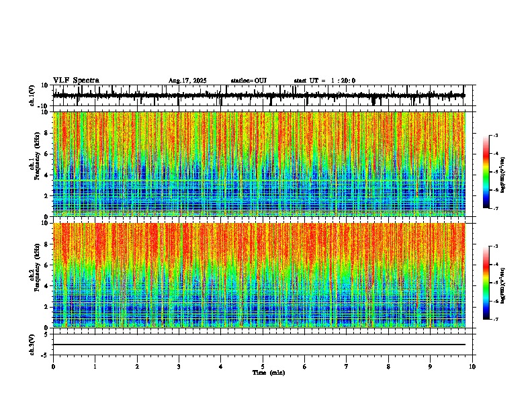Click the "8" kHz tick on ch.1 frequency axis

[x=46, y=133]
